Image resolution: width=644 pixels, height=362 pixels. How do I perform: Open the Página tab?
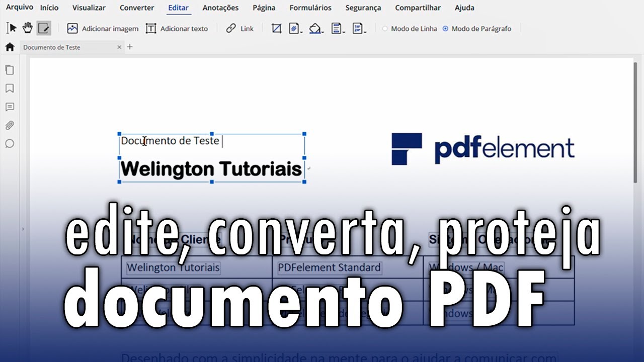click(x=264, y=8)
